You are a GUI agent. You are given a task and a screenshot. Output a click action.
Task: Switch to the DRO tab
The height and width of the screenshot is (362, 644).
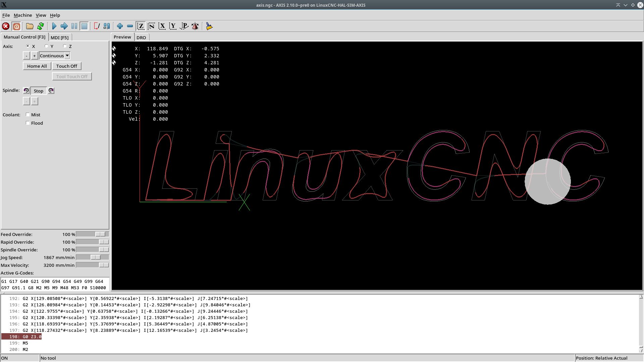[x=141, y=38]
